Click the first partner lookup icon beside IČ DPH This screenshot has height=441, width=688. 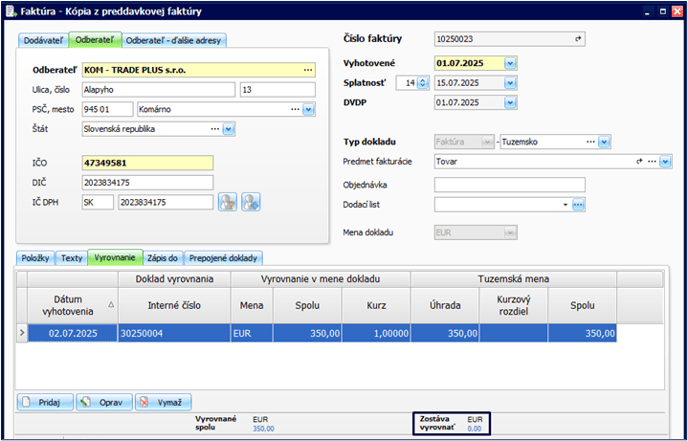228,202
